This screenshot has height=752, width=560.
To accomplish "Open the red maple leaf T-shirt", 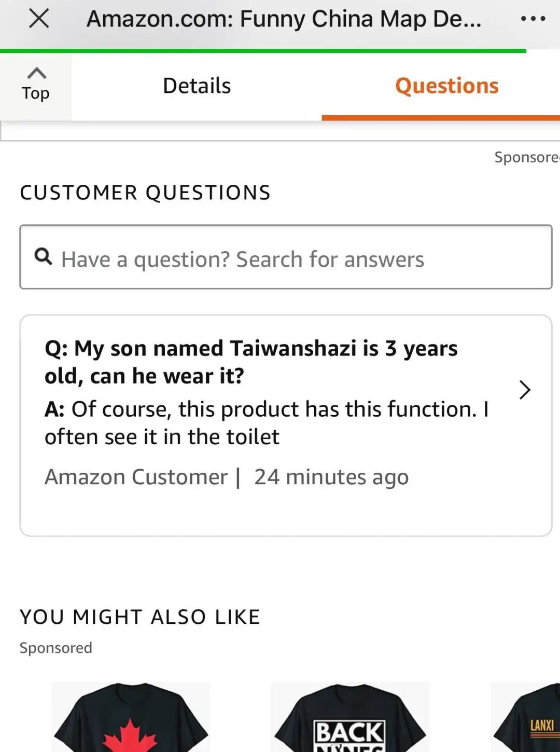I will tap(131, 719).
